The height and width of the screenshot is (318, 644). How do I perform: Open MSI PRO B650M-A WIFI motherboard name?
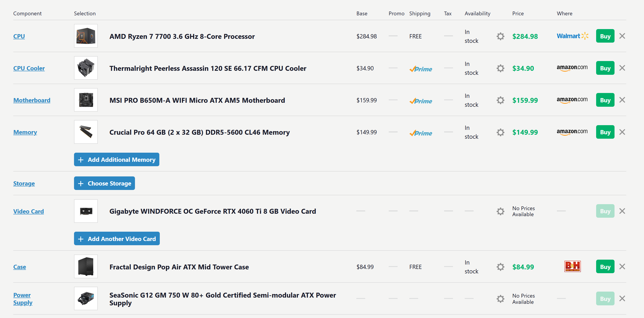197,100
